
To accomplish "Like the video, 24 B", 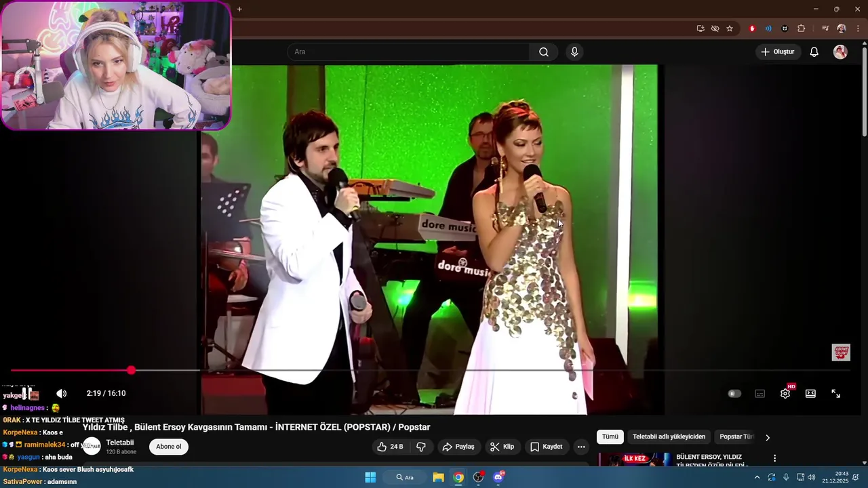I will [390, 447].
